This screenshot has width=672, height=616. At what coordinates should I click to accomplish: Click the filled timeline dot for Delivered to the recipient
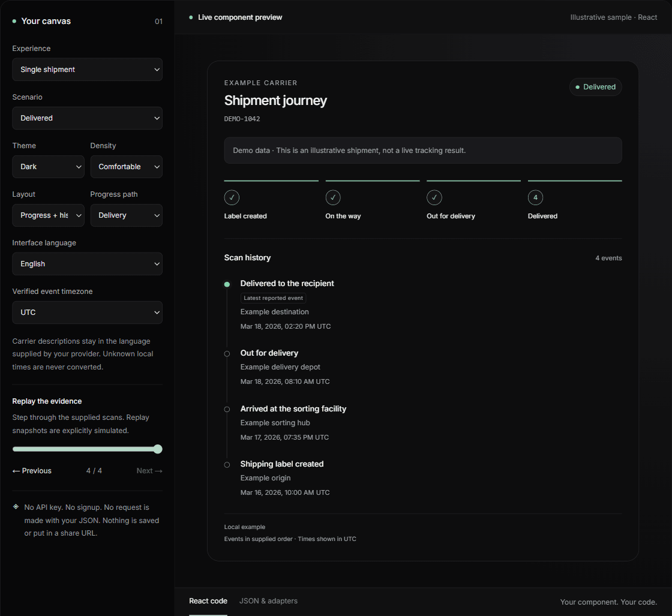point(227,284)
